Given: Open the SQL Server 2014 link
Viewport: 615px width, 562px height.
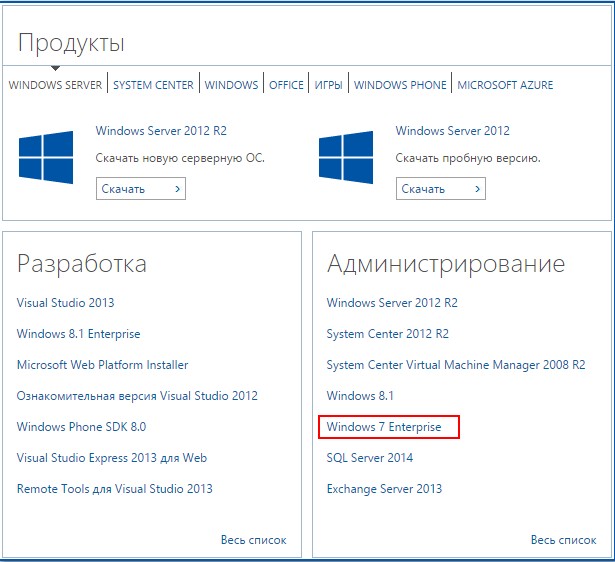Looking at the screenshot, I should [x=370, y=458].
